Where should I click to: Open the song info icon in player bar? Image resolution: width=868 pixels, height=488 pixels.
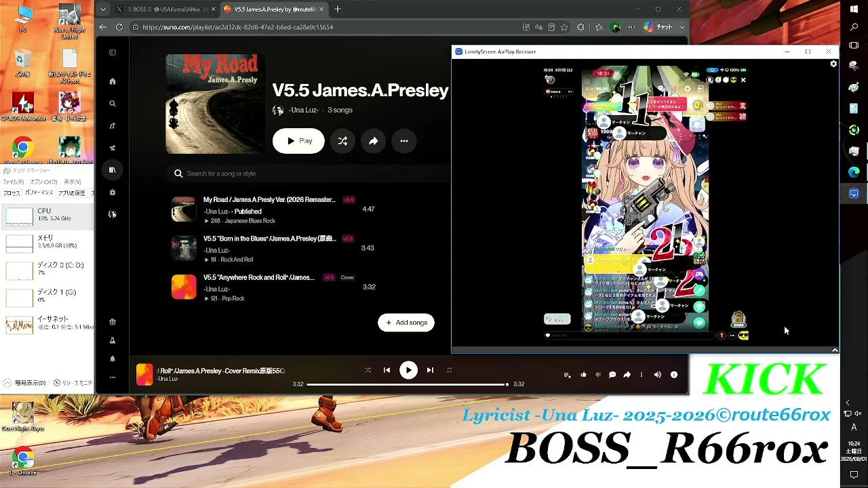coord(674,375)
